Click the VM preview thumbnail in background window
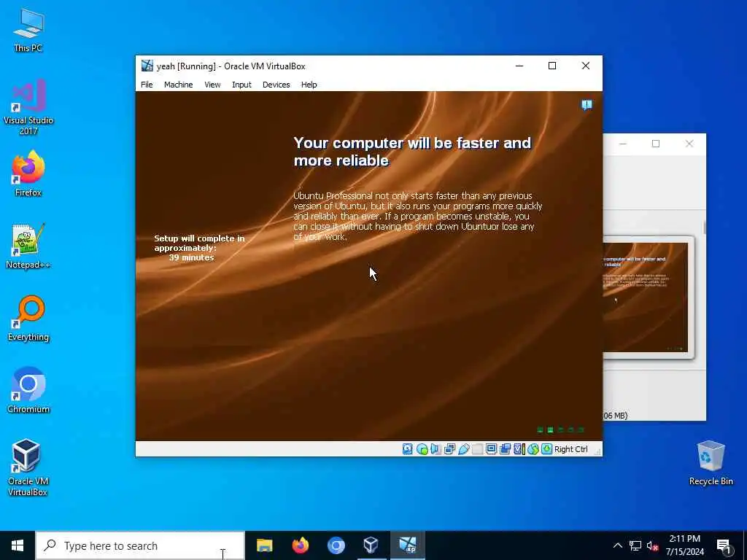 pyautogui.click(x=646, y=297)
